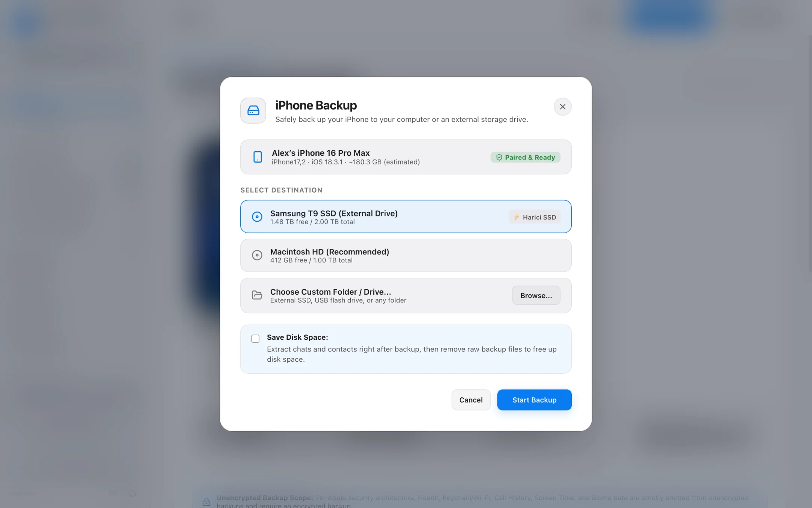Click the iOS 18.3.1 device details line
812x508 pixels.
346,162
